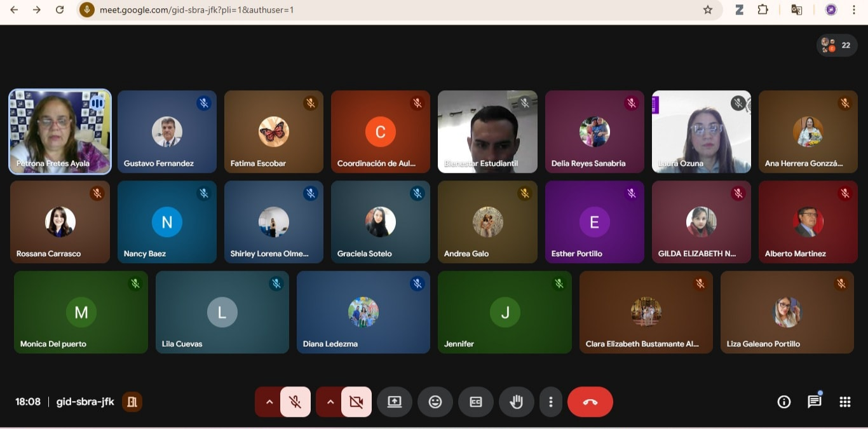Open Chrome's three-dot browser menu
Screen dimensions: 868x429
(854, 10)
